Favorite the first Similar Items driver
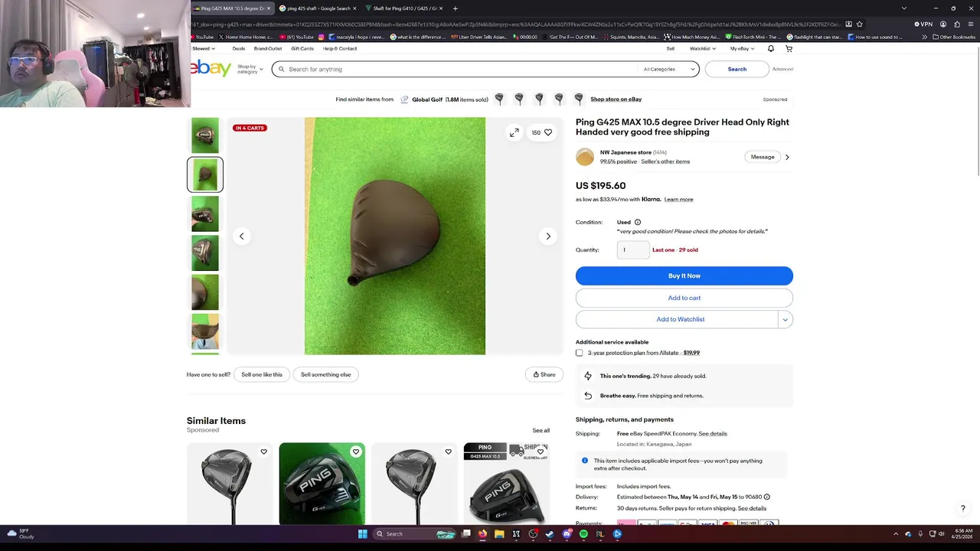980x551 pixels. point(263,452)
